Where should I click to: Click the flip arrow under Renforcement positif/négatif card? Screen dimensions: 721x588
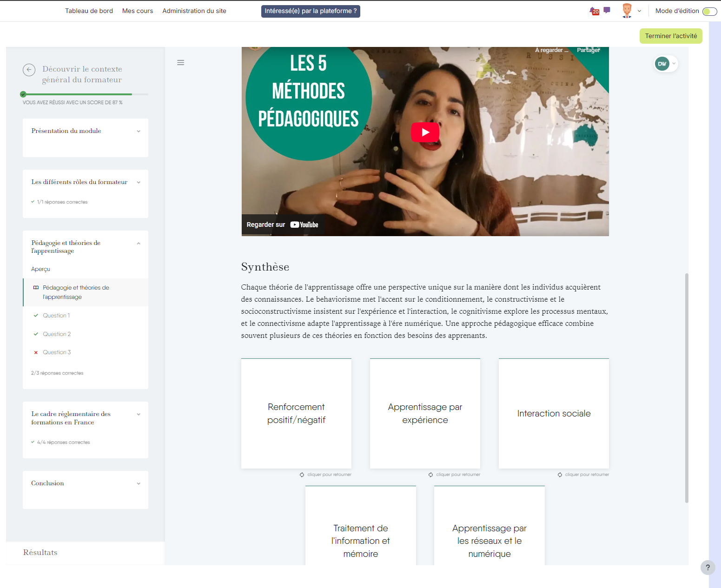coord(301,475)
